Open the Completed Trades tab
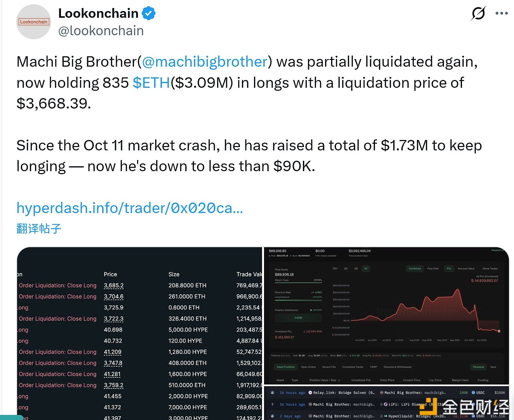Image resolution: width=514 pixels, height=420 pixels. pos(353,367)
